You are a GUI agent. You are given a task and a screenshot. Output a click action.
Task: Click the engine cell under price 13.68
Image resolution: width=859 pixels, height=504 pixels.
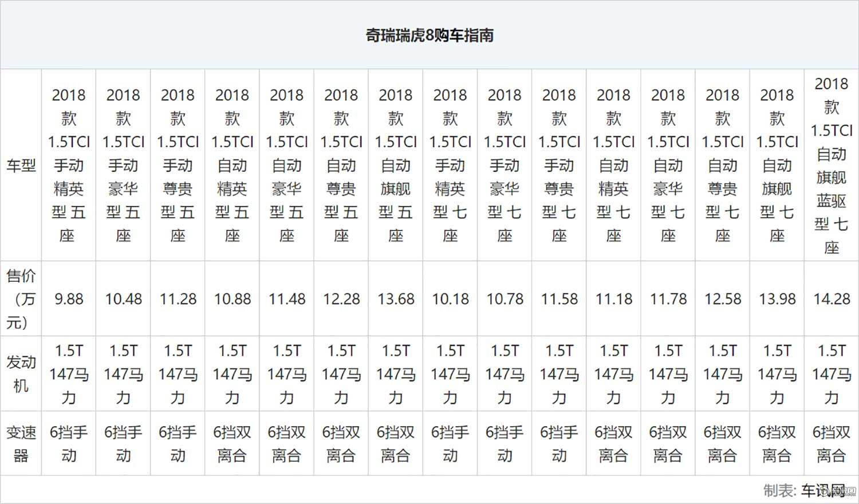pos(396,374)
